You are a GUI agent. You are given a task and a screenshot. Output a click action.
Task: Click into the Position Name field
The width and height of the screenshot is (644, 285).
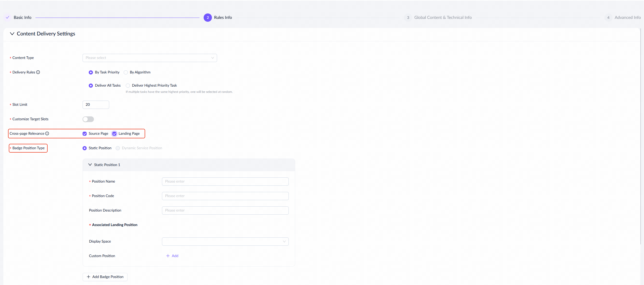point(225,182)
